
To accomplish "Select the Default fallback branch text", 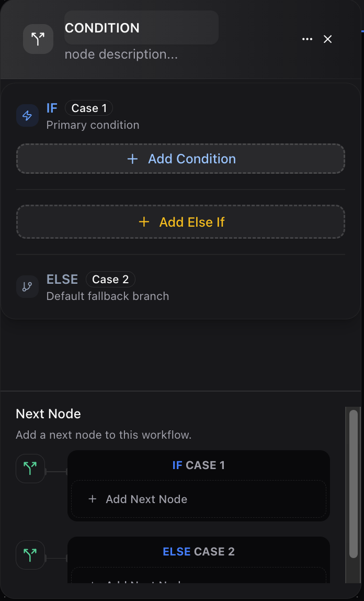I will (107, 296).
